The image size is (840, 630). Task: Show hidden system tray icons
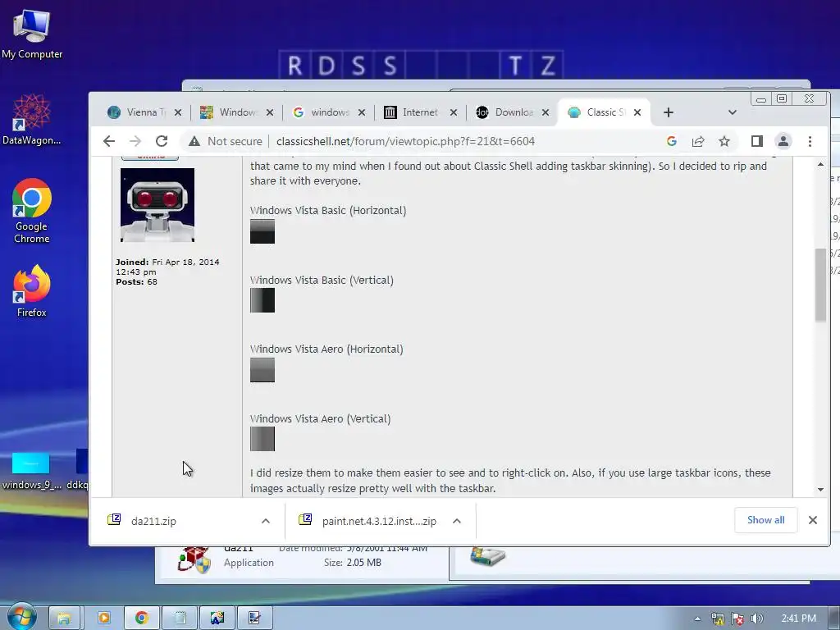[x=697, y=619]
